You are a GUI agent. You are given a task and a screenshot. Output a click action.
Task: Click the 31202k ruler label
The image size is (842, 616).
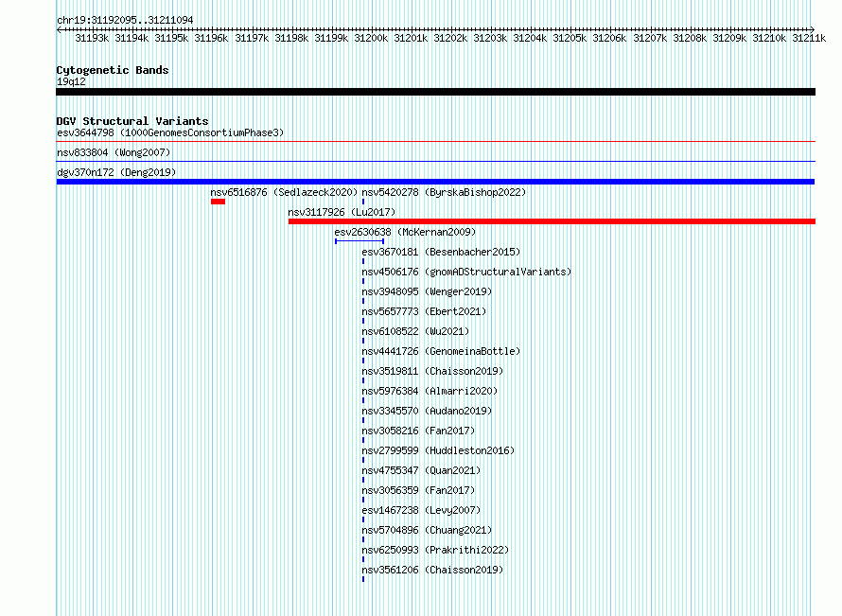[450, 38]
